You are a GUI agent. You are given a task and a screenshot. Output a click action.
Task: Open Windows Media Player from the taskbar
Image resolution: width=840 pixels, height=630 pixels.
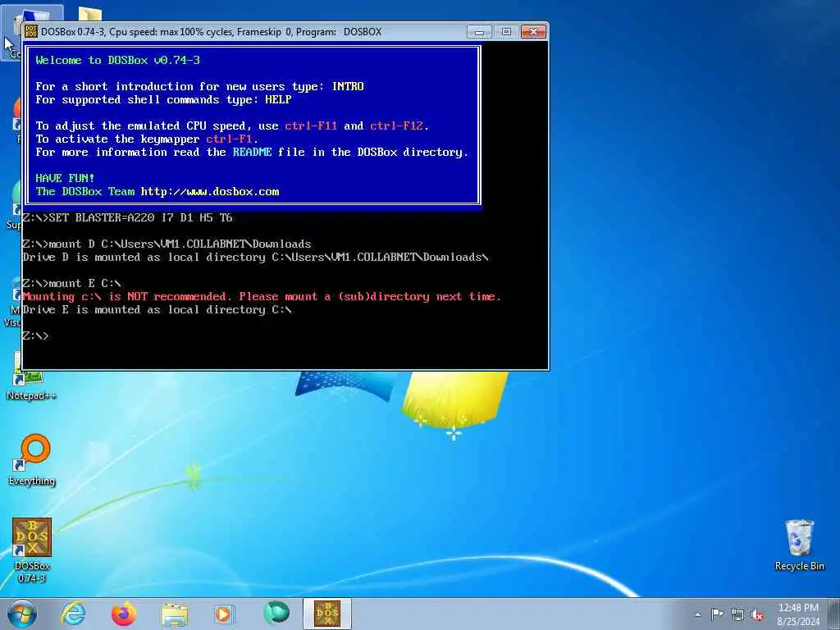pos(225,614)
